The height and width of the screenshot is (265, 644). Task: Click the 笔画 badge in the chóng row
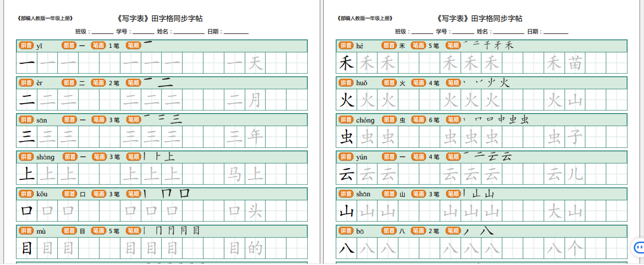pos(418,120)
